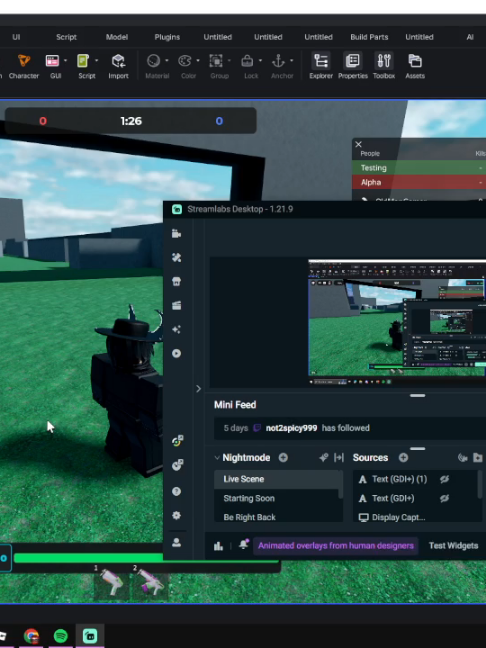The image size is (486, 648).
Task: Open the Explorer panel in Roblox Studio
Action: pos(321,66)
